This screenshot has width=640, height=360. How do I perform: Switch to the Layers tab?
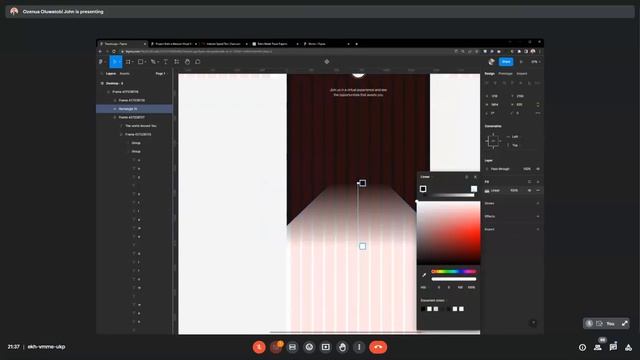click(x=111, y=73)
